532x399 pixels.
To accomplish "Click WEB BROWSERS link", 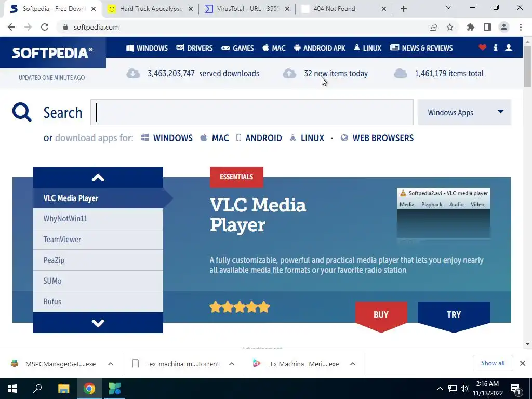I will tap(377, 138).
